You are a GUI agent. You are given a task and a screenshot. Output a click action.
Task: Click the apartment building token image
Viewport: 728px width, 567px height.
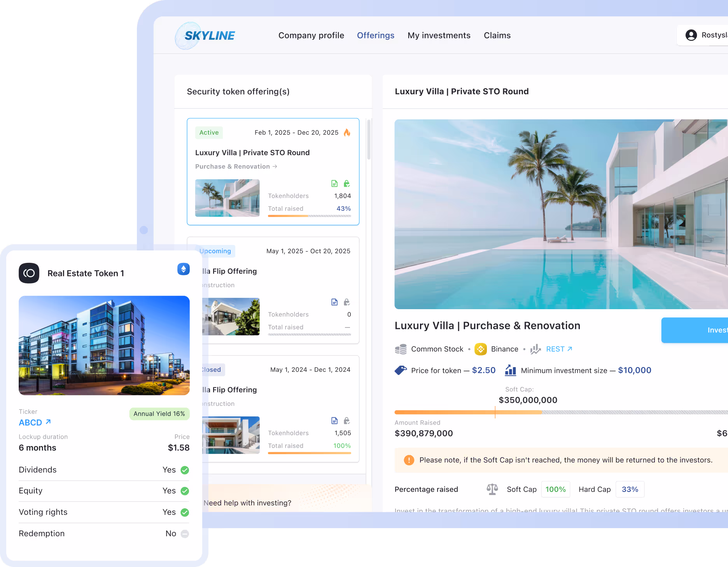[x=104, y=345]
